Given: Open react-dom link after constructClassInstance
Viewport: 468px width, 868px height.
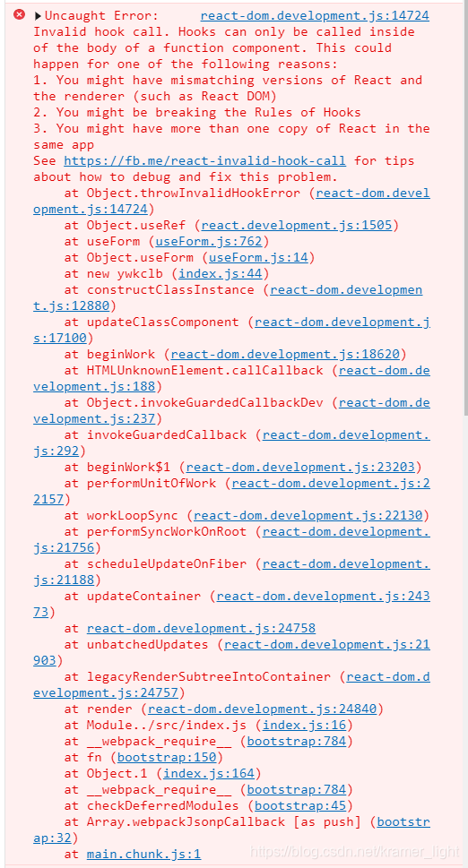Looking at the screenshot, I should [x=346, y=289].
